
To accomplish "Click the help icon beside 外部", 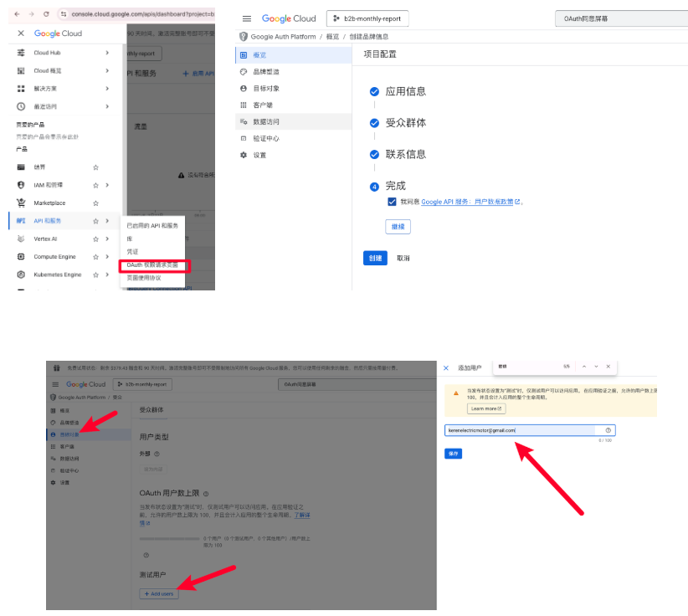I will tap(157, 454).
